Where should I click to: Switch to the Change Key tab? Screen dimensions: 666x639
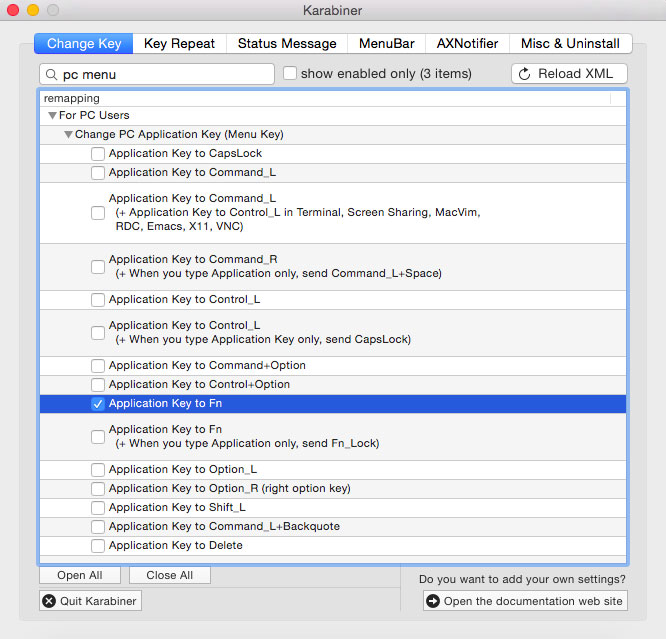click(x=84, y=43)
